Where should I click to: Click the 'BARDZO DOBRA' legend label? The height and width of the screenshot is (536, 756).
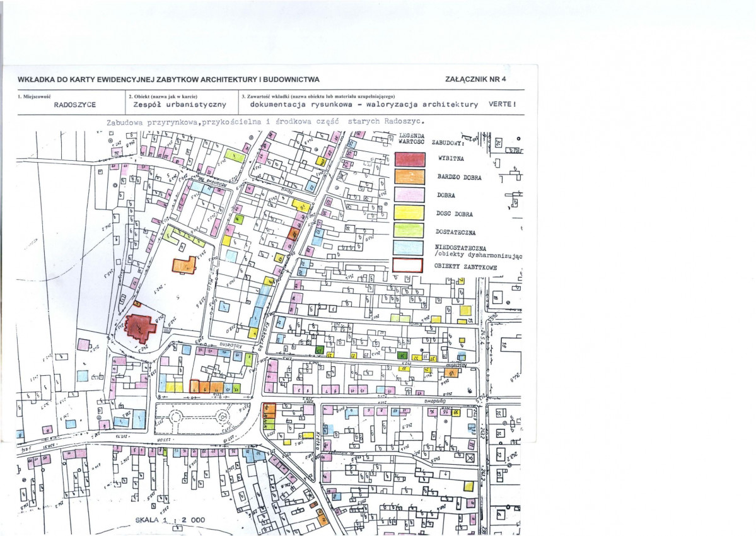[x=460, y=177]
